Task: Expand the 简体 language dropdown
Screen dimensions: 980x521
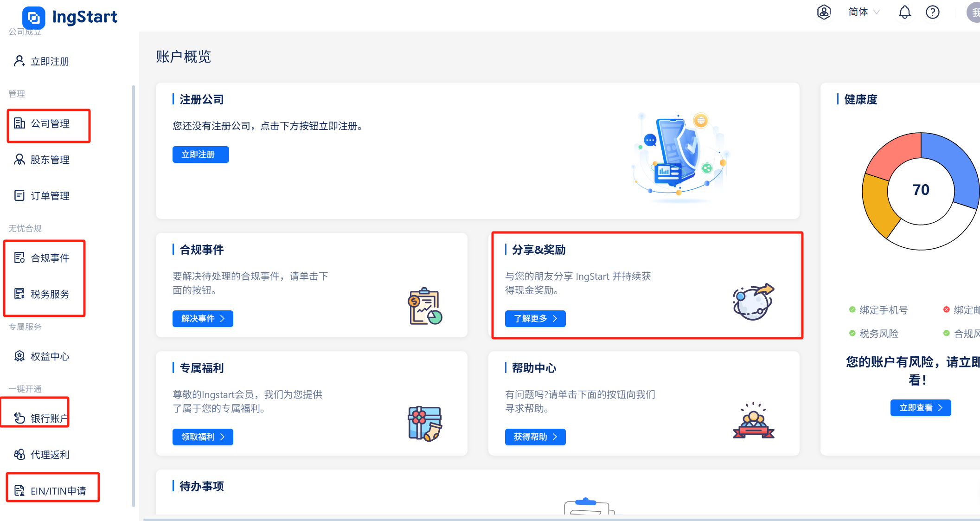Action: (x=864, y=12)
